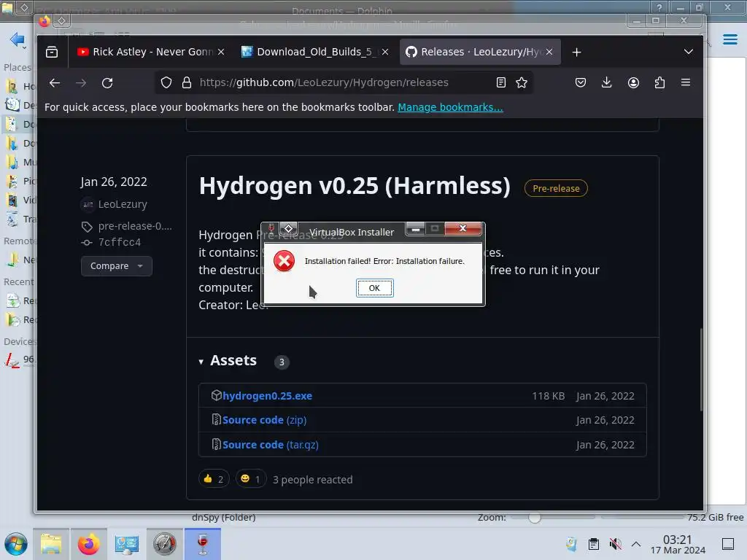Click OK in the VirtualBox Installer dialog

point(374,288)
